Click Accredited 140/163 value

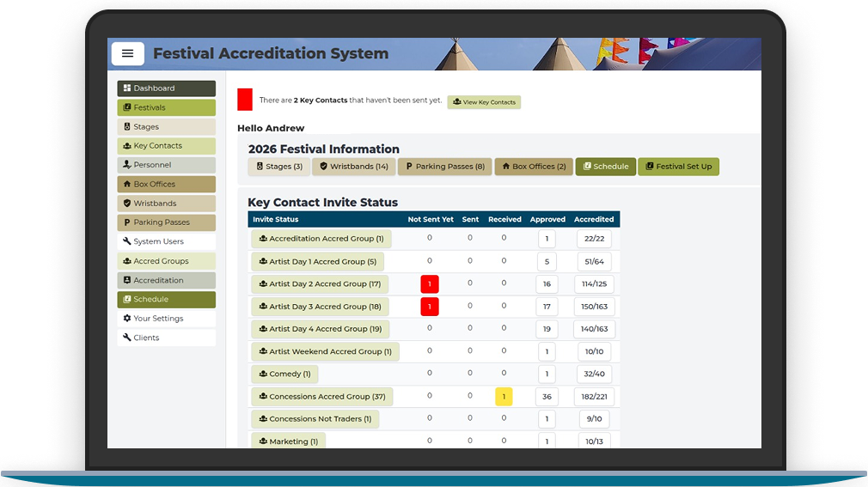(594, 329)
